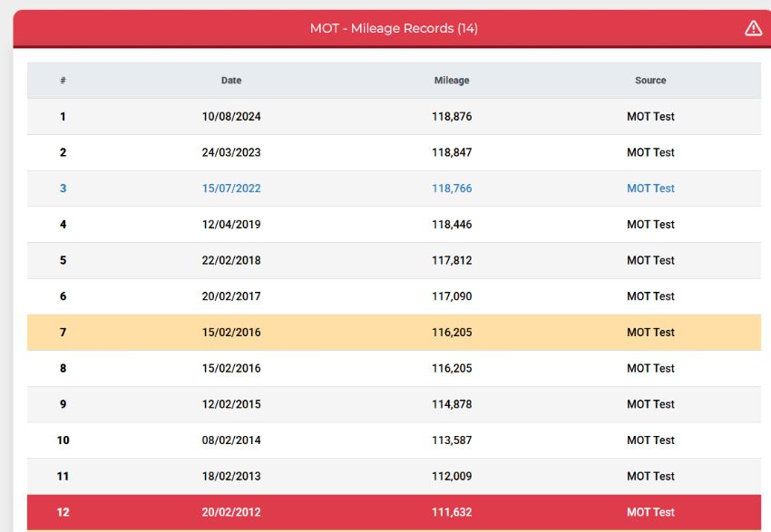Select the 12/04/2019 record row
Viewport: 771px width, 532px height.
coord(394,224)
